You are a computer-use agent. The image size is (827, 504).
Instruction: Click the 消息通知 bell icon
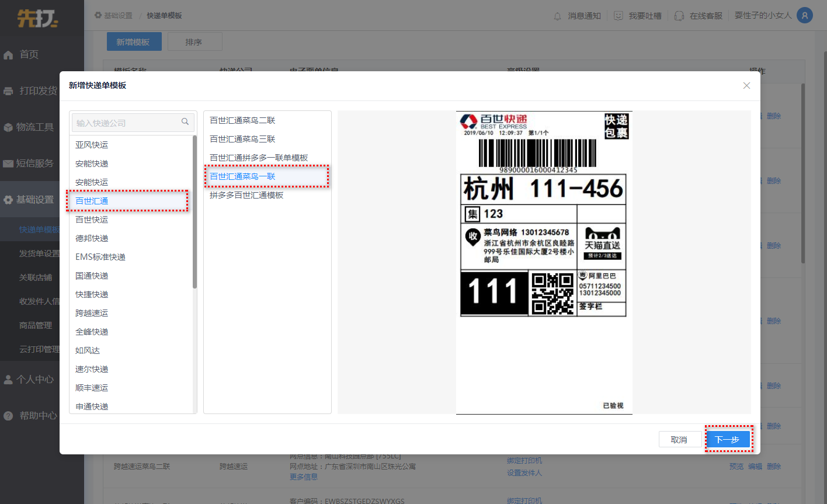click(558, 16)
